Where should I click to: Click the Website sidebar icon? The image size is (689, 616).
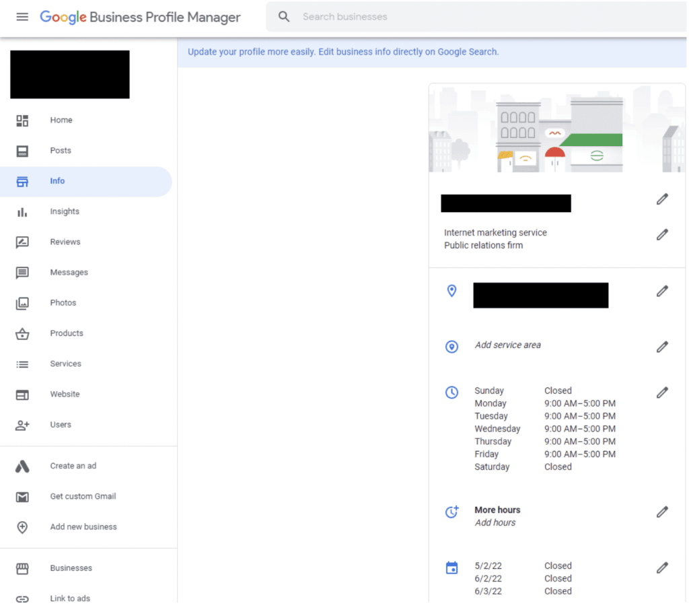point(22,395)
